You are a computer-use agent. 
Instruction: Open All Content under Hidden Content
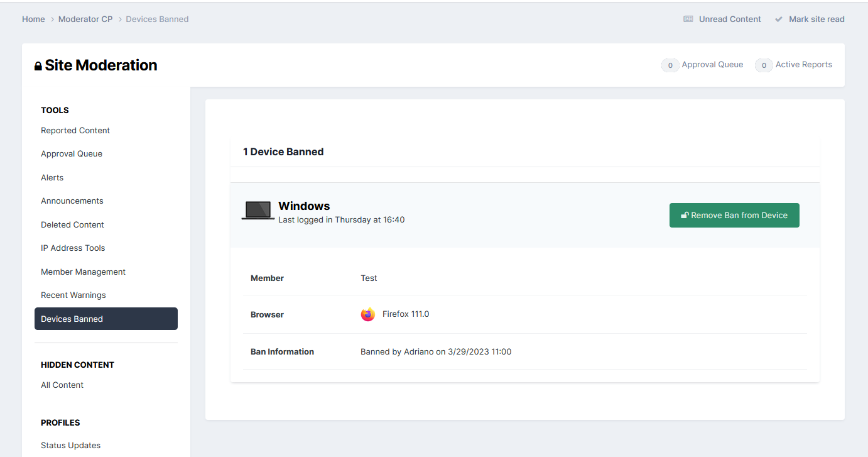tap(62, 385)
